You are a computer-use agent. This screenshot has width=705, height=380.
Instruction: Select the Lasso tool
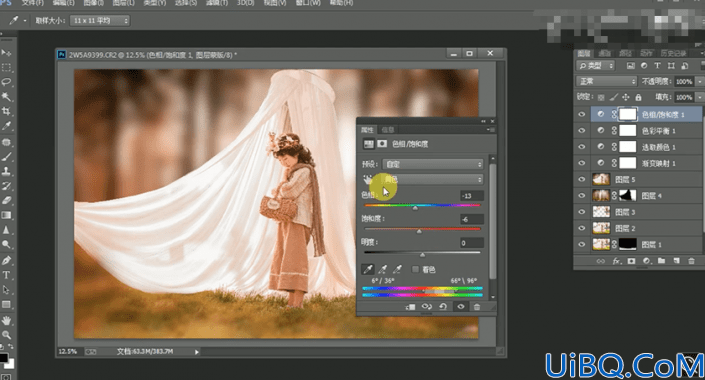click(6, 82)
